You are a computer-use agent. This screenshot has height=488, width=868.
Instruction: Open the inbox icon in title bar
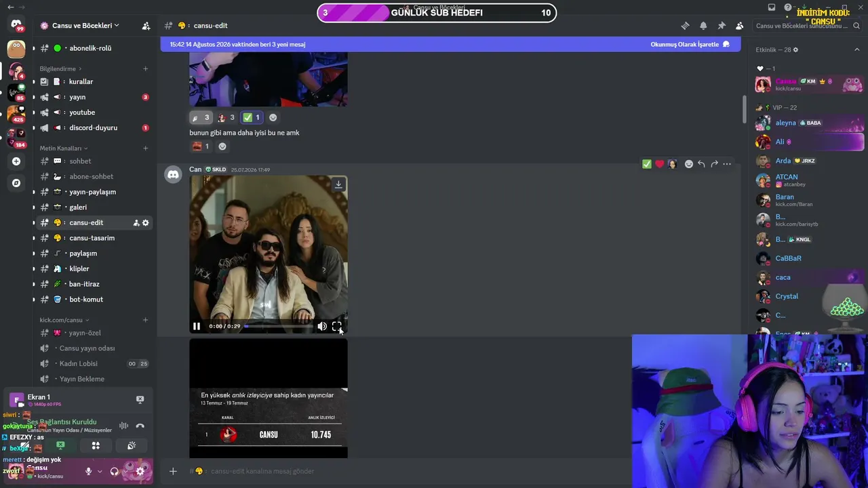[772, 7]
